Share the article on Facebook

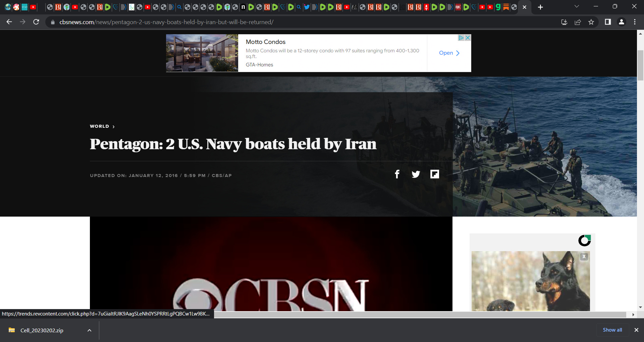397,174
